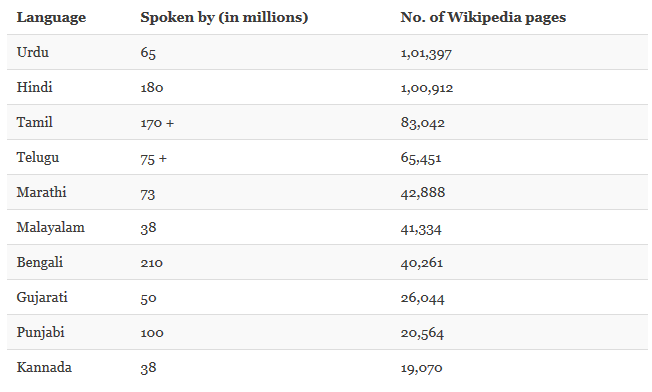Select the 100 million Punjabi speakers cell
Viewport: 652px width, 392px height.
[152, 333]
